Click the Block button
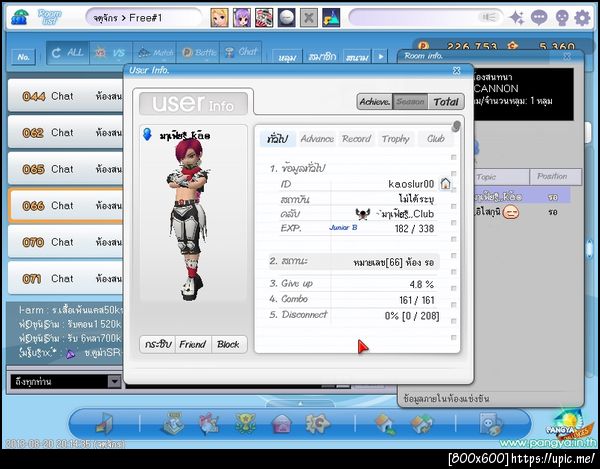600x469 pixels. [x=228, y=344]
